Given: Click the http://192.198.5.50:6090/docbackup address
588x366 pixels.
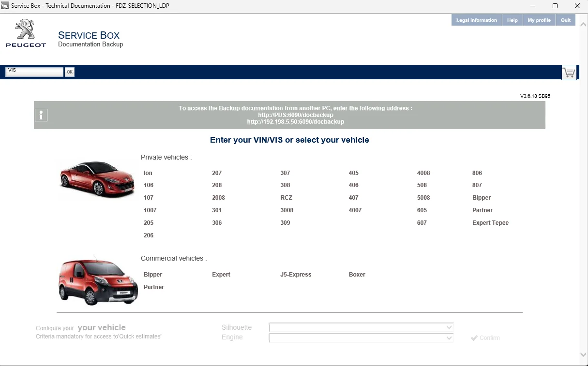Looking at the screenshot, I should (296, 122).
